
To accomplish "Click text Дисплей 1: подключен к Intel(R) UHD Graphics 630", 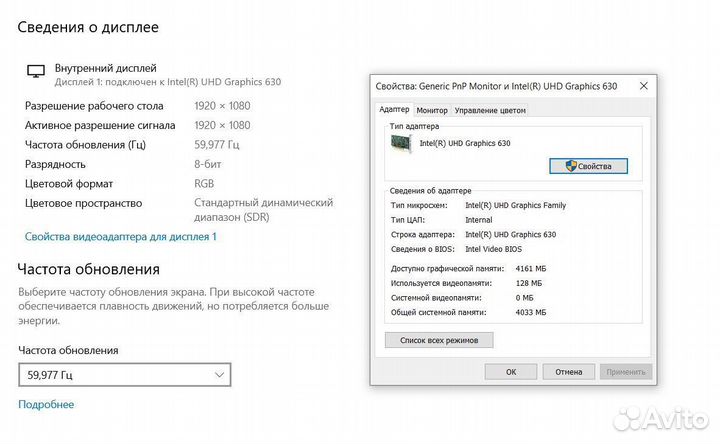I will click(x=168, y=82).
